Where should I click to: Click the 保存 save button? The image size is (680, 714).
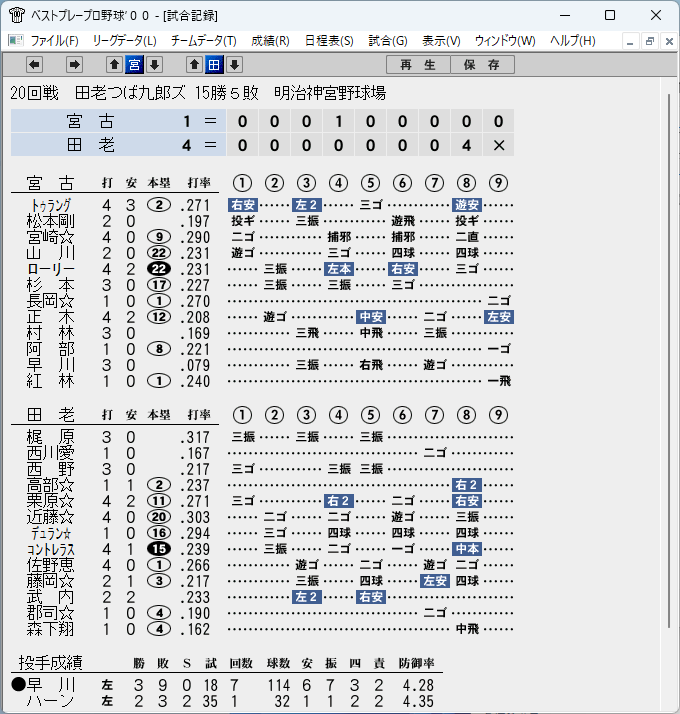coord(482,65)
